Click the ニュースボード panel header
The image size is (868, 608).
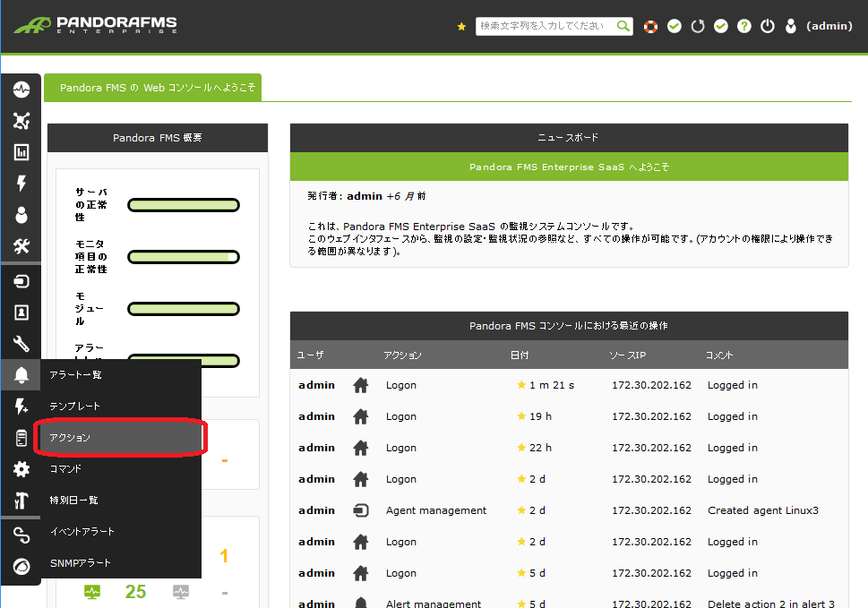(x=569, y=138)
